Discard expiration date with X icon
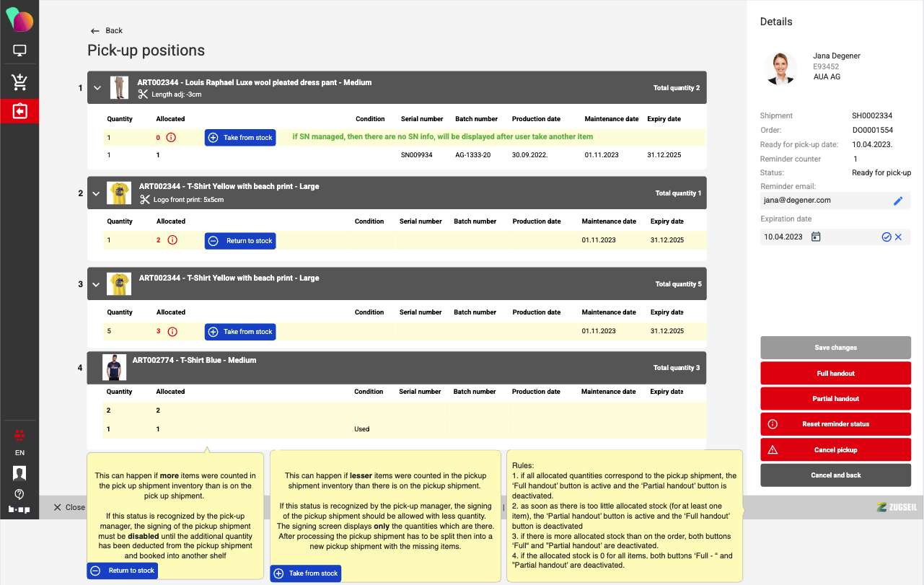The height and width of the screenshot is (585, 924). pyautogui.click(x=899, y=237)
